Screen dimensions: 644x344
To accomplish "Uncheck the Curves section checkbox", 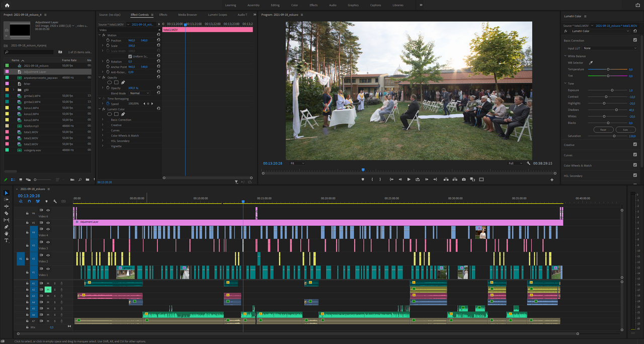I will 635,155.
